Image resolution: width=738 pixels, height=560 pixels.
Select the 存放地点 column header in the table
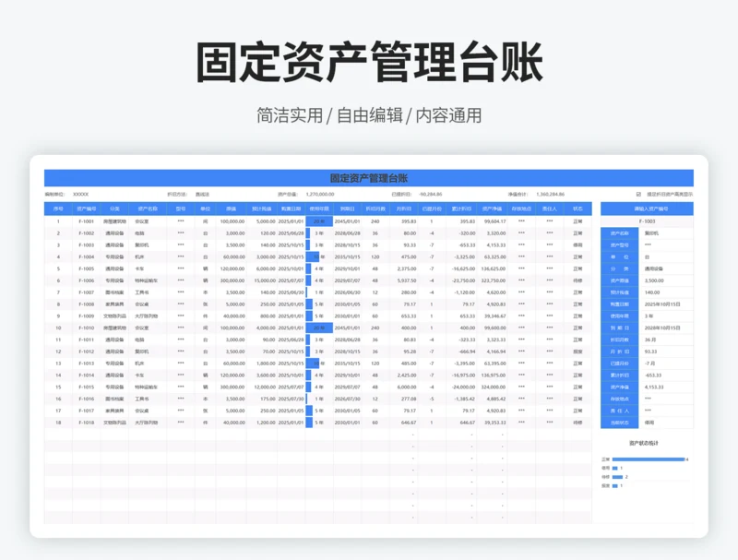(521, 209)
